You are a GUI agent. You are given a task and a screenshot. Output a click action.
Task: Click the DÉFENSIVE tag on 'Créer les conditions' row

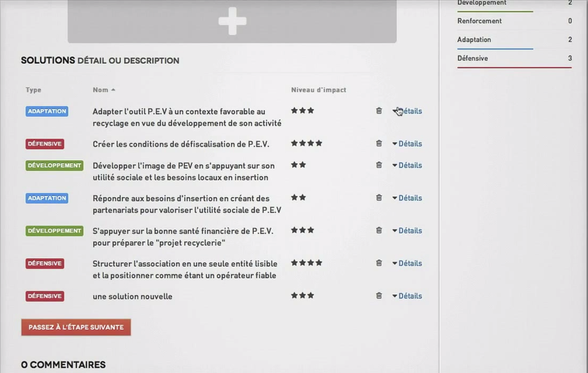[x=45, y=144]
